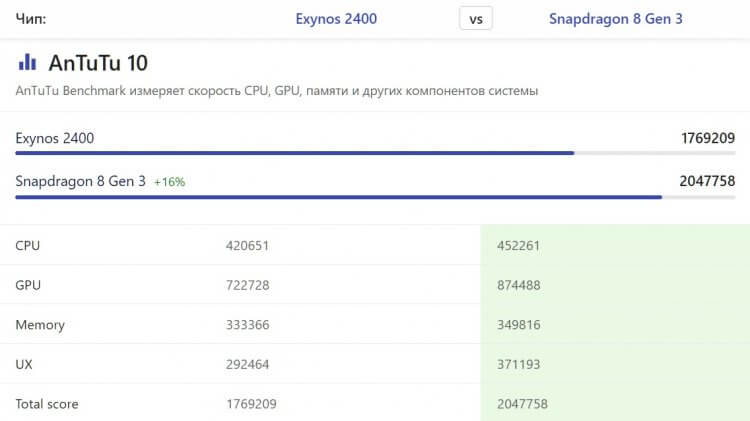This screenshot has width=750, height=421.
Task: Click the Snapdragon 8 Gen 3 progress bar
Action: (375, 197)
